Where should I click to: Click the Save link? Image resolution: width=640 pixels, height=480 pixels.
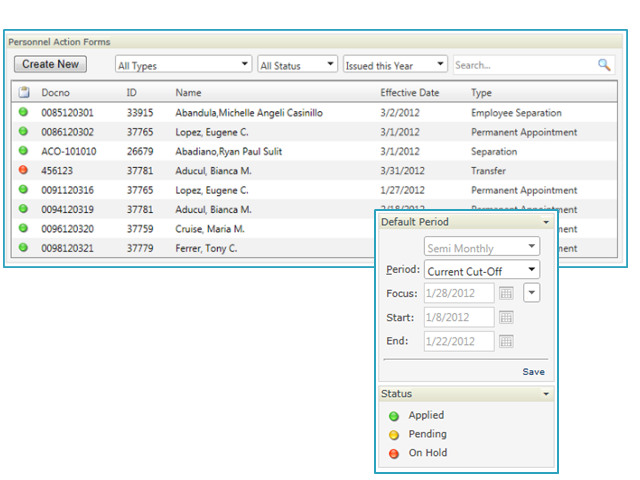tap(533, 372)
